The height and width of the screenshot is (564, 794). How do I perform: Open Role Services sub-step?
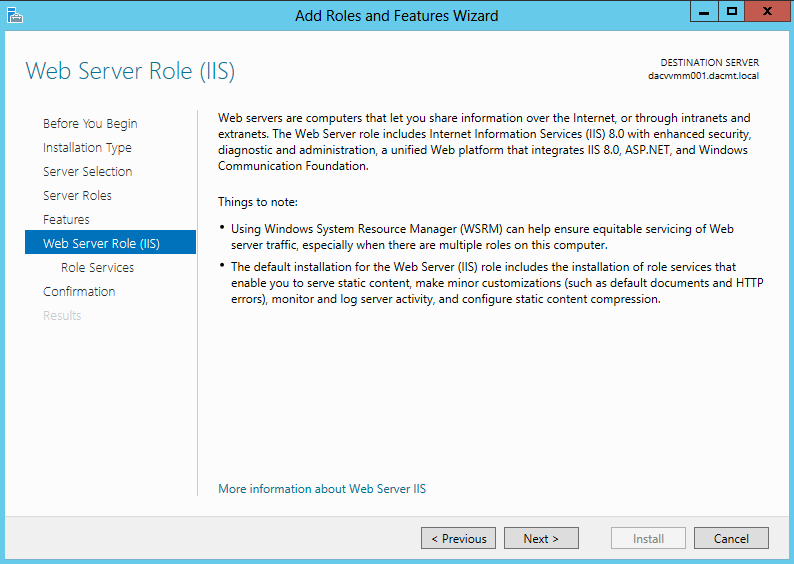click(x=97, y=268)
